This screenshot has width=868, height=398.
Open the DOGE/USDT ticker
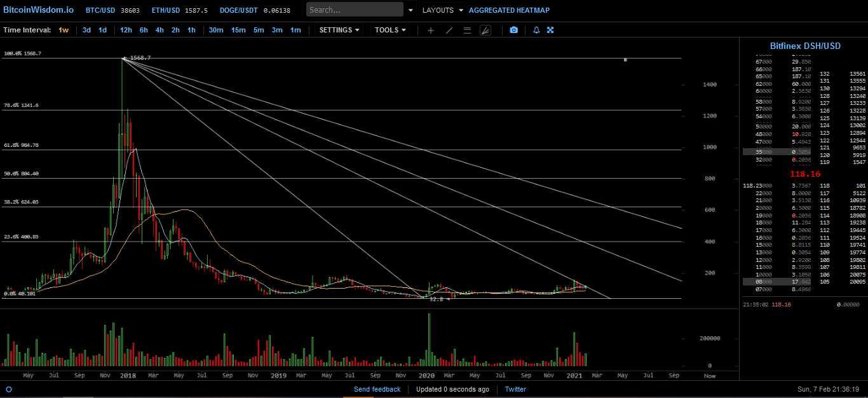coord(255,10)
